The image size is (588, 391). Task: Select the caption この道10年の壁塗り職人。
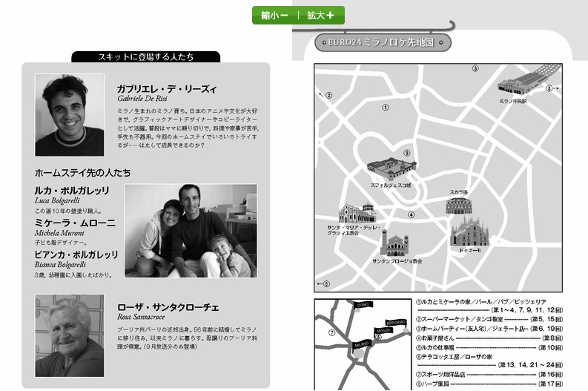68,211
